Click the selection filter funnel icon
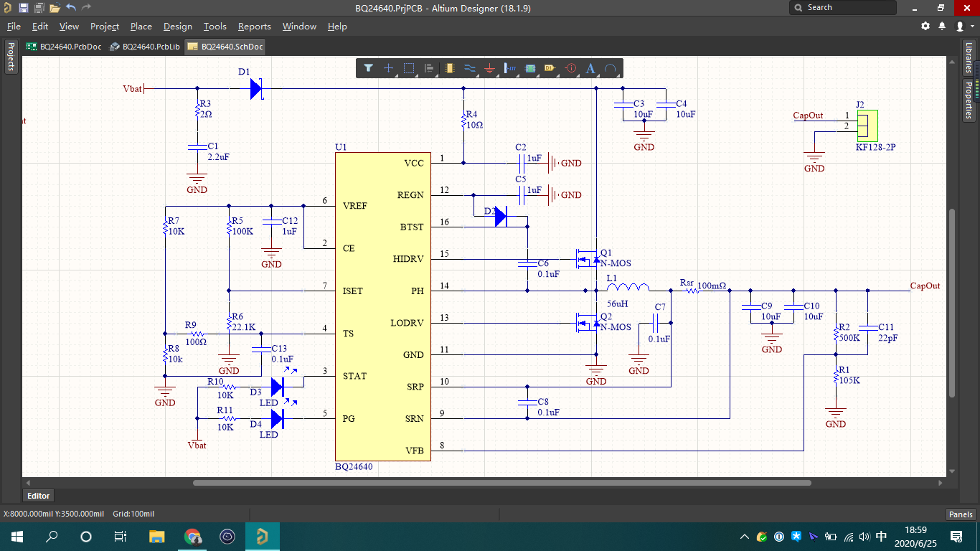Viewport: 980px width, 551px height. click(368, 68)
